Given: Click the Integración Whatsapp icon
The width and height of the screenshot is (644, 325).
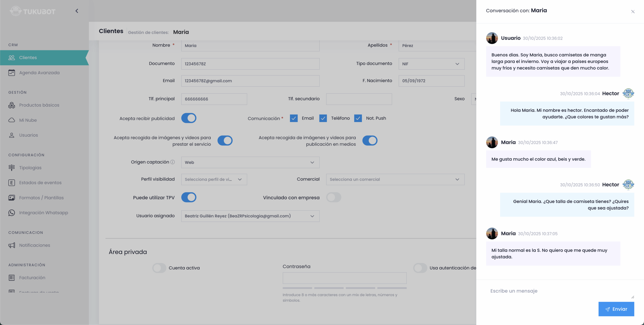Looking at the screenshot, I should [12, 213].
